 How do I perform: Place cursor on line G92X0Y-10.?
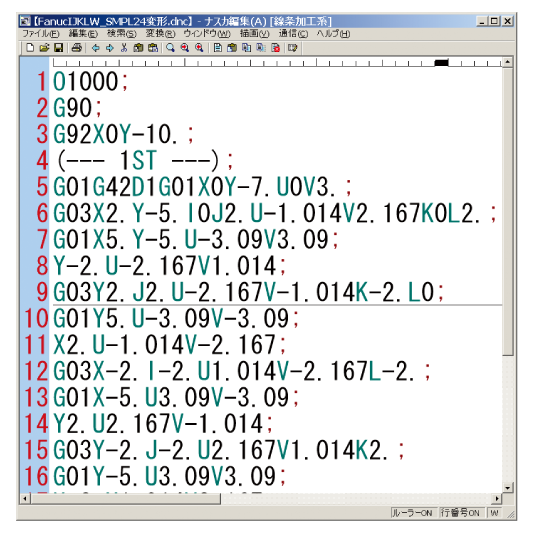coord(123,134)
